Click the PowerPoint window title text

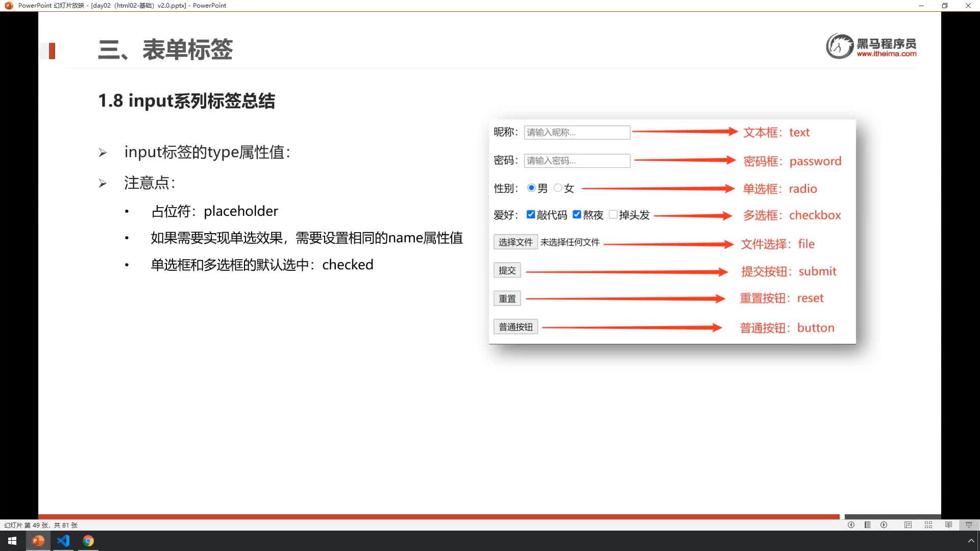122,6
